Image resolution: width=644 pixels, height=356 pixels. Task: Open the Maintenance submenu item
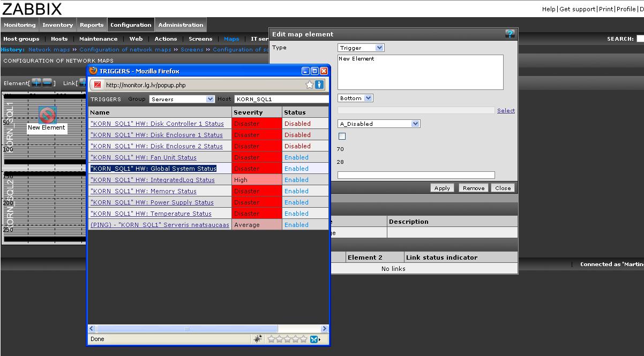[x=99, y=39]
